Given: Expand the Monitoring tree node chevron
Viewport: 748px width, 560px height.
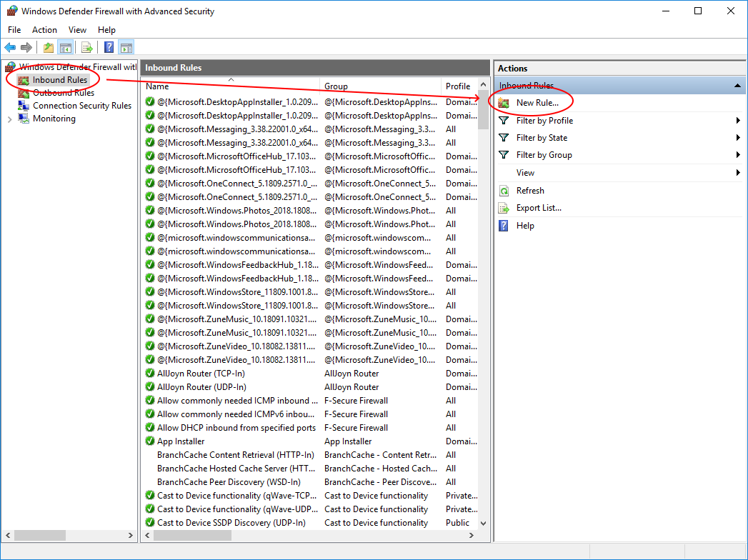Looking at the screenshot, I should (x=9, y=119).
